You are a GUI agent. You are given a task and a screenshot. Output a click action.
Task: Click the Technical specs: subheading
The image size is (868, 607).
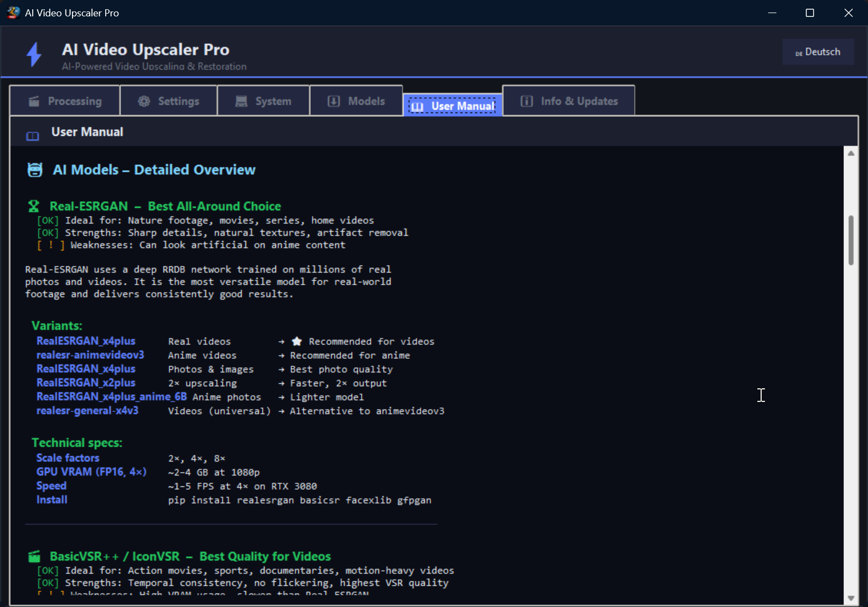click(x=77, y=443)
